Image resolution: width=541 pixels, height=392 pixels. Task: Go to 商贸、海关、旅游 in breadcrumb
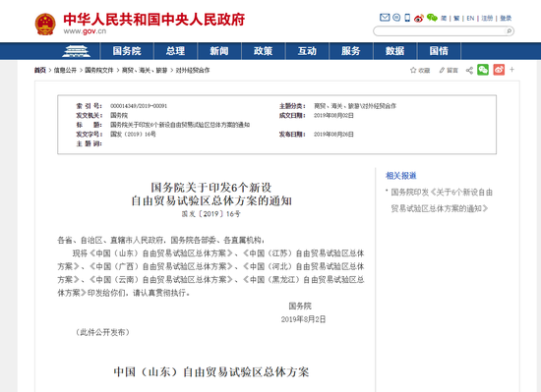coord(145,71)
